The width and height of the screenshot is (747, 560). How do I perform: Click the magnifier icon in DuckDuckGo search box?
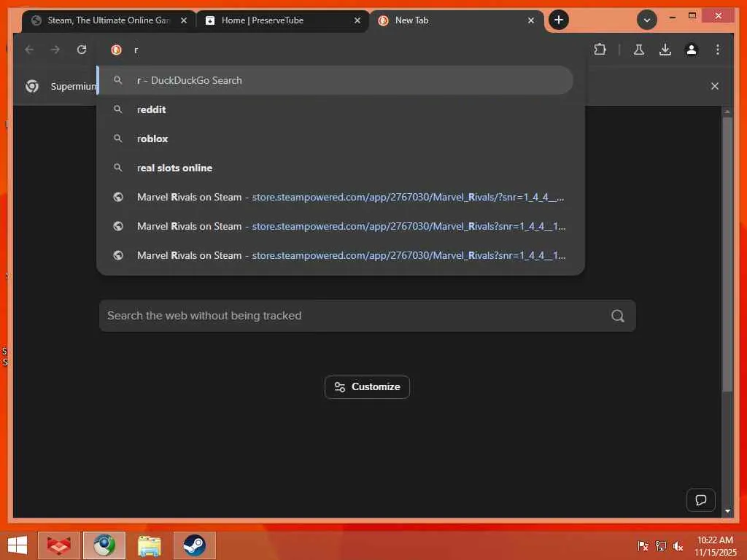(618, 316)
